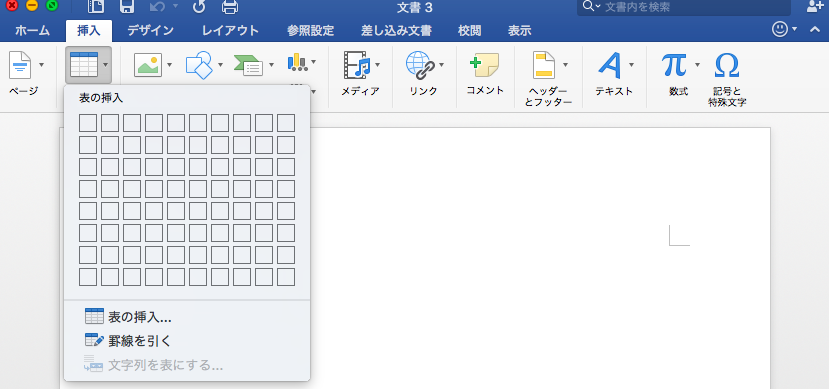829x389 pixels.
Task: Open the Chart dropdown arrow
Action: pos(314,62)
